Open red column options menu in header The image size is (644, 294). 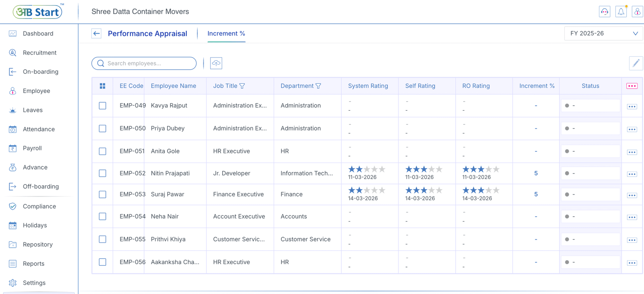pyautogui.click(x=632, y=86)
